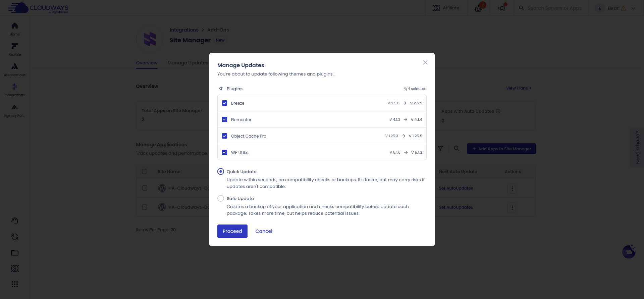The height and width of the screenshot is (299, 644).
Task: Click the Object Cache Pro plugin name
Action: [249, 136]
